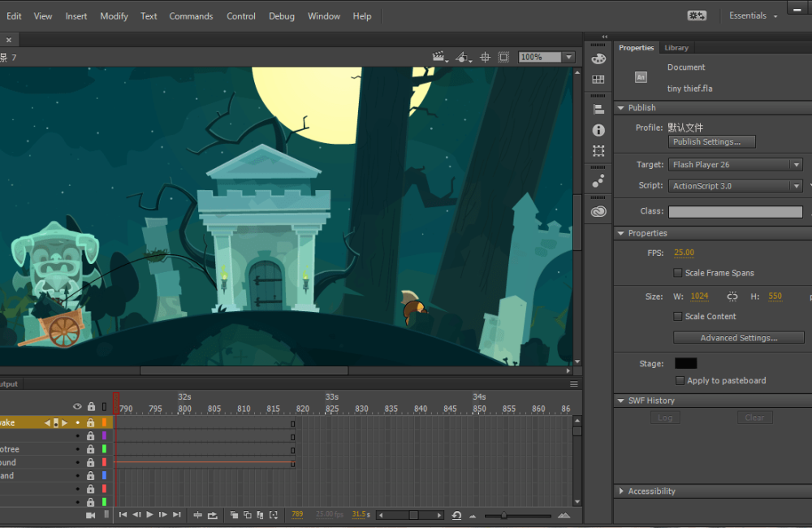Click the Publish Settings button
Screen dimensions: 812x528
click(712, 142)
